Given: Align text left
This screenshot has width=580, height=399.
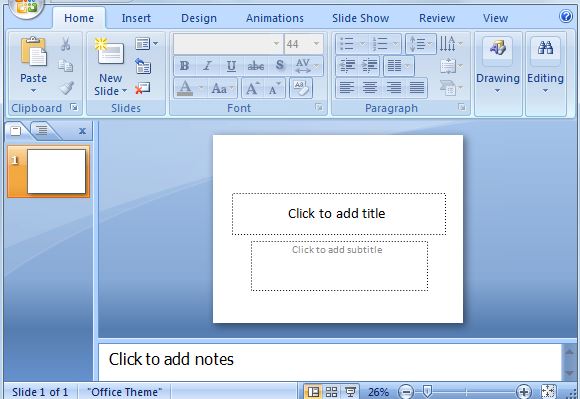Looking at the screenshot, I should 347,88.
